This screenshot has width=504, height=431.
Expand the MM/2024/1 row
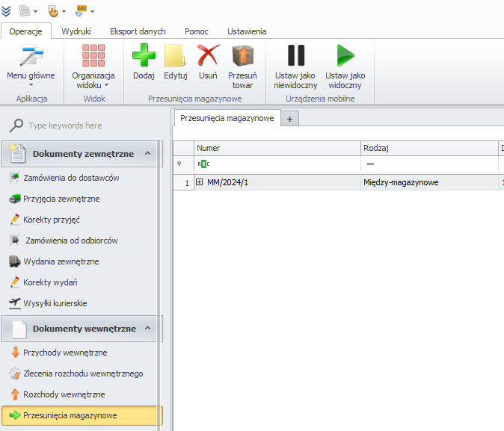click(200, 182)
